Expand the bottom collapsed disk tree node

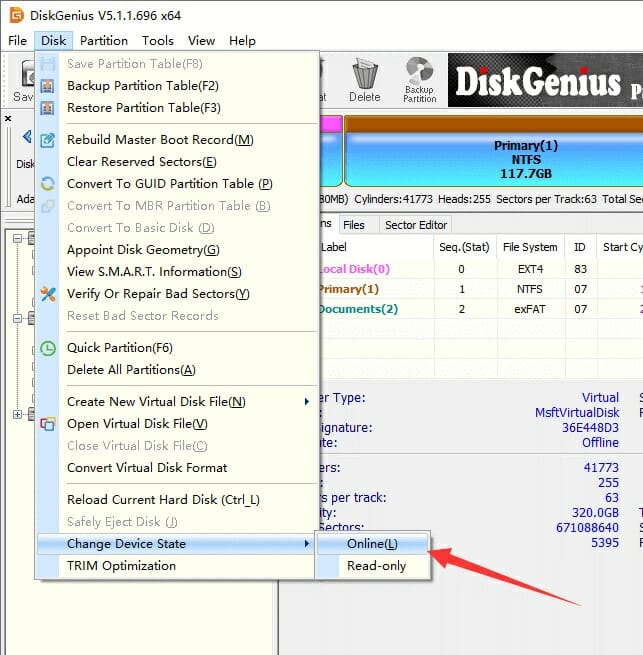(x=17, y=414)
